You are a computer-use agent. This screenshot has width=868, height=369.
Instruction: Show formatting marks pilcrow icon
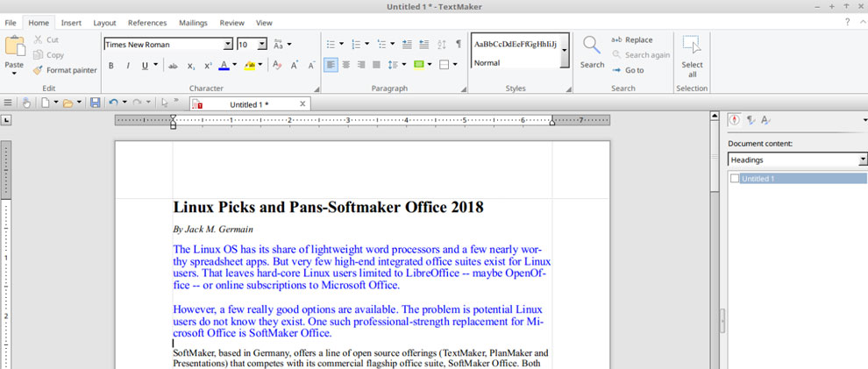459,44
